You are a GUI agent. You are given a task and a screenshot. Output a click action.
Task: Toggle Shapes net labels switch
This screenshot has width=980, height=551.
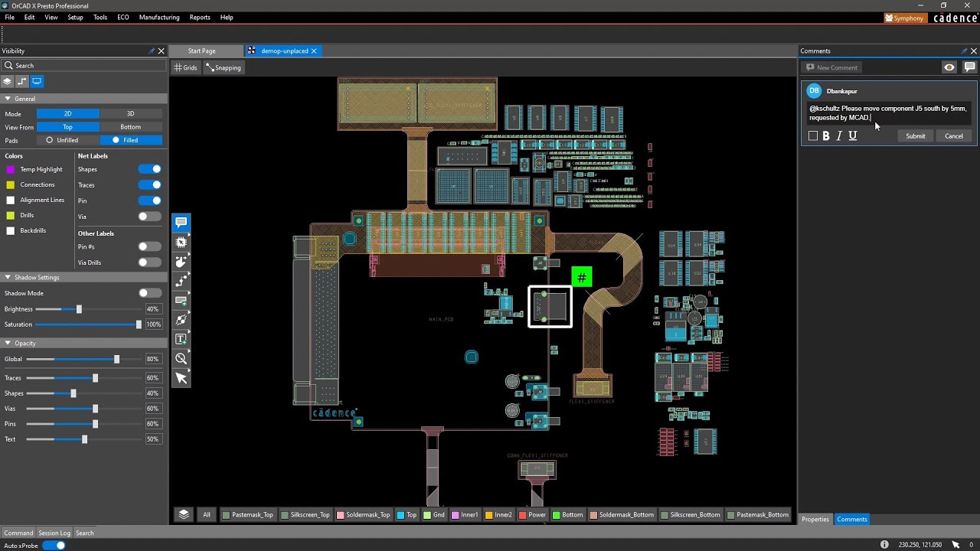(150, 169)
